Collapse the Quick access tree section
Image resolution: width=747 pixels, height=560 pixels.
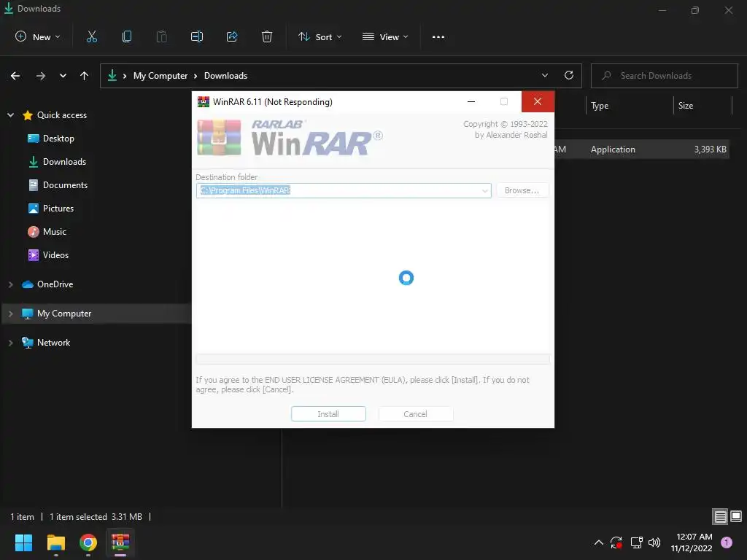pyautogui.click(x=10, y=114)
